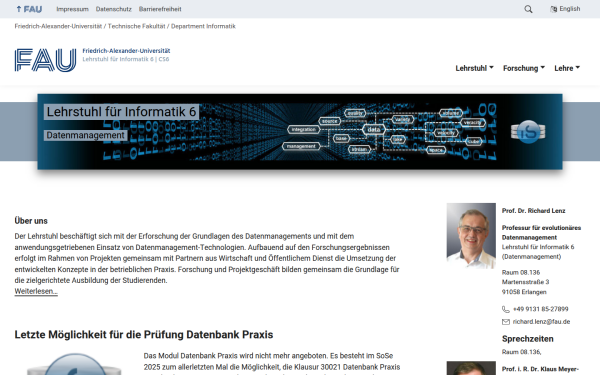Screen dimensions: 600x375
Task: Go to Department Informatik breadcrumb
Action: (x=203, y=26)
